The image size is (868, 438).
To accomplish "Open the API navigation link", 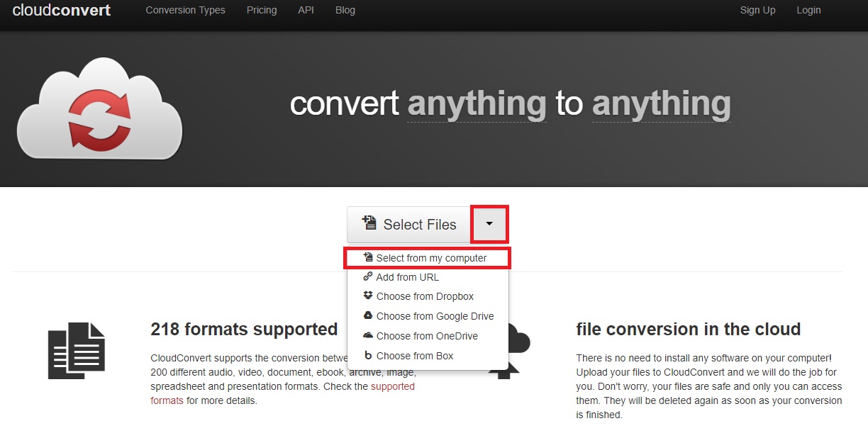I will point(306,10).
